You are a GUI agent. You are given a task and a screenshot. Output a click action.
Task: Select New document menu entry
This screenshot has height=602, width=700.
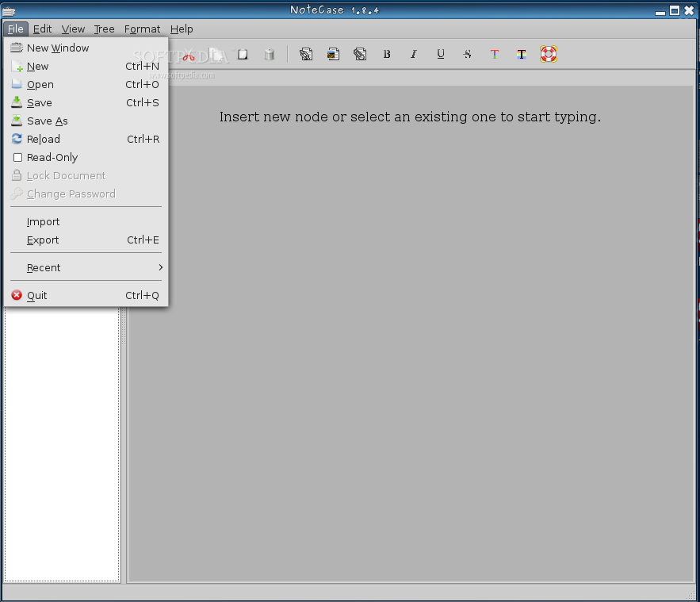86,66
